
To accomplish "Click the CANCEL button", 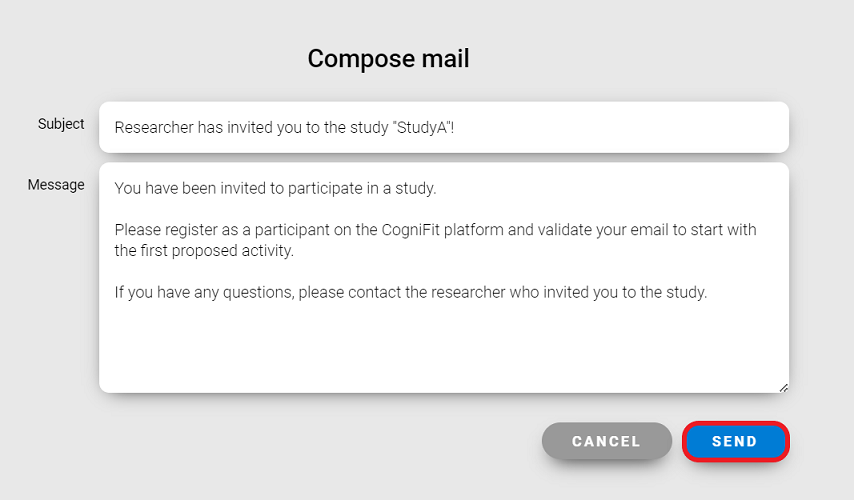I will (606, 441).
